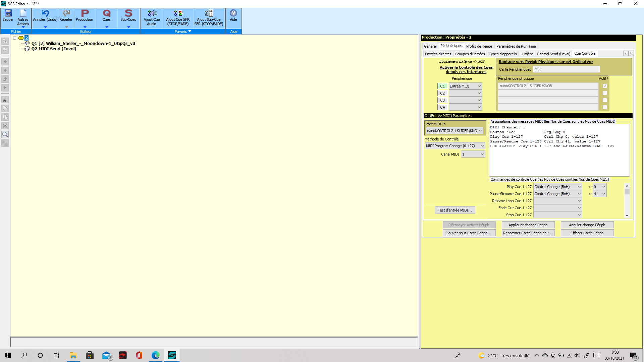Open the Lumière sub-tab
Viewport: 644px width, 362px height.
[x=527, y=54]
